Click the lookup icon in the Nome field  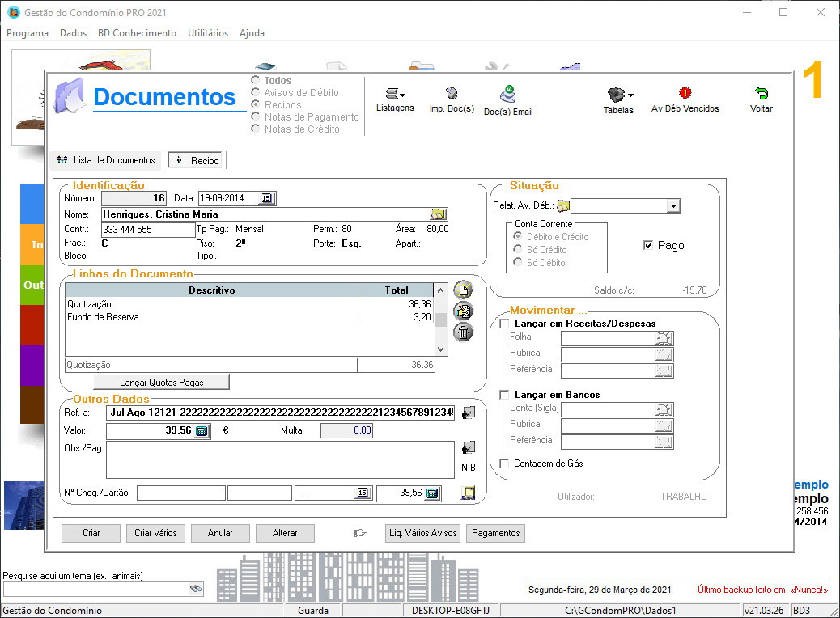[x=439, y=214]
